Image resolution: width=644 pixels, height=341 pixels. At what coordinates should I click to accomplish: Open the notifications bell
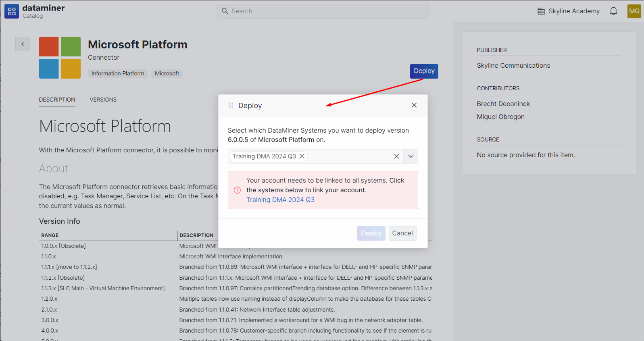click(613, 11)
